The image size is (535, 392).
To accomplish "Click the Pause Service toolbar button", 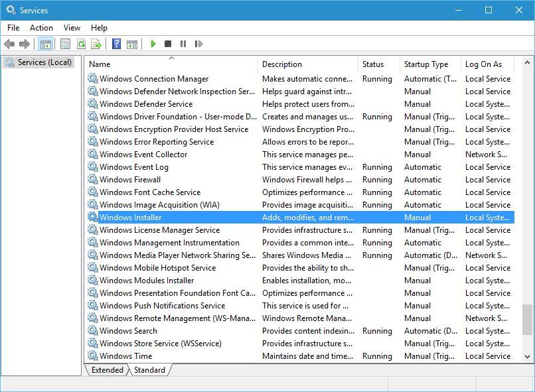I will [183, 44].
